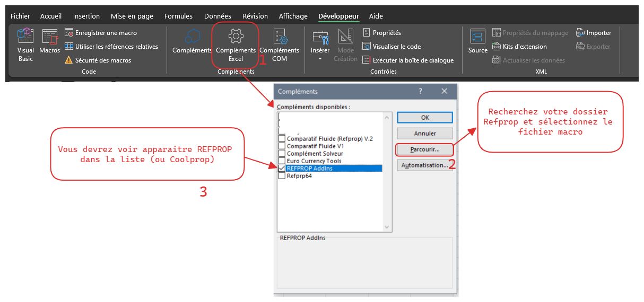Open the Visual Basic editor

[x=25, y=45]
